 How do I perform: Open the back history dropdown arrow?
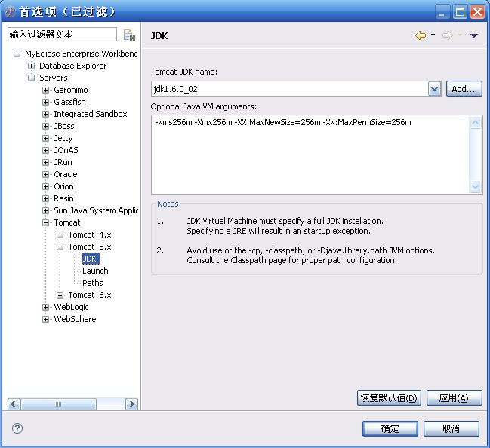pyautogui.click(x=433, y=35)
